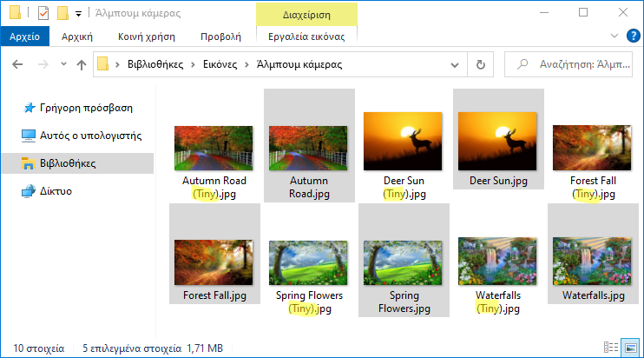Screen dimensions: 644x358
Task: Expand chevron after Βιβλιοθήκες in address bar
Action: coord(193,64)
